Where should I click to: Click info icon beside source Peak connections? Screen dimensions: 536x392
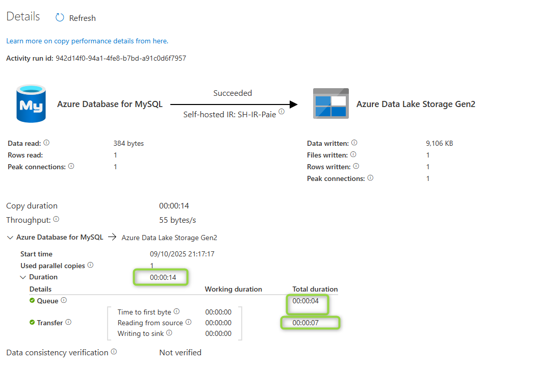pyautogui.click(x=71, y=166)
